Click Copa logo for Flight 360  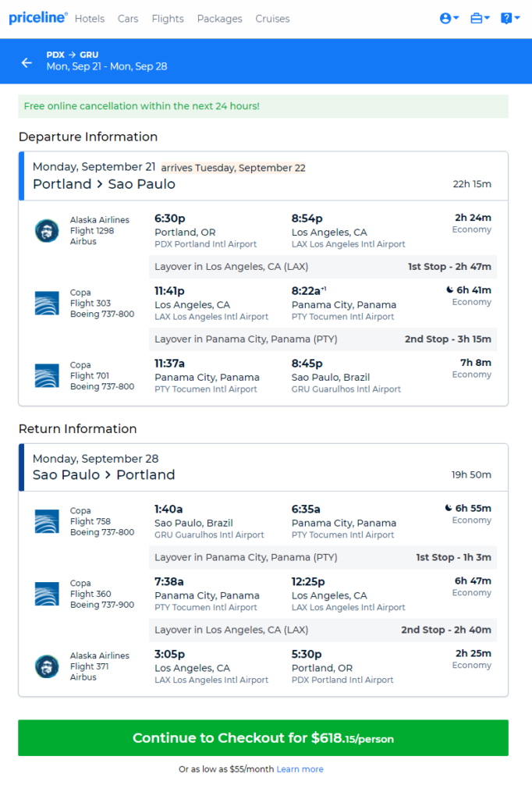47,594
